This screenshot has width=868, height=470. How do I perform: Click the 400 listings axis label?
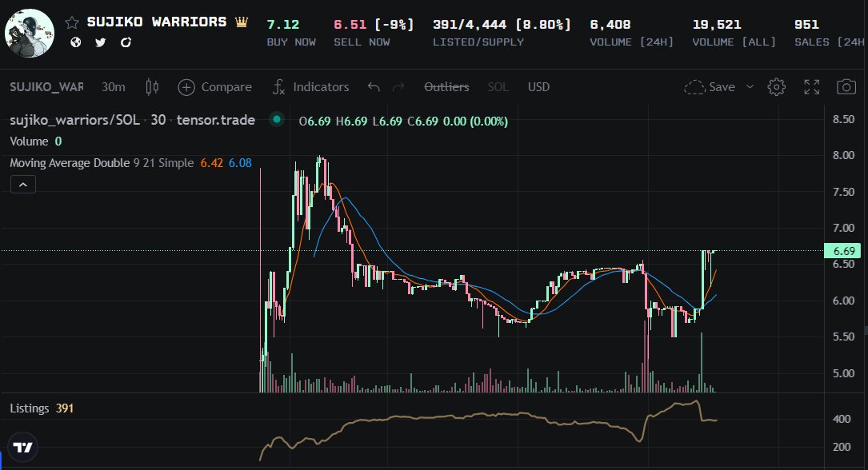pos(842,419)
